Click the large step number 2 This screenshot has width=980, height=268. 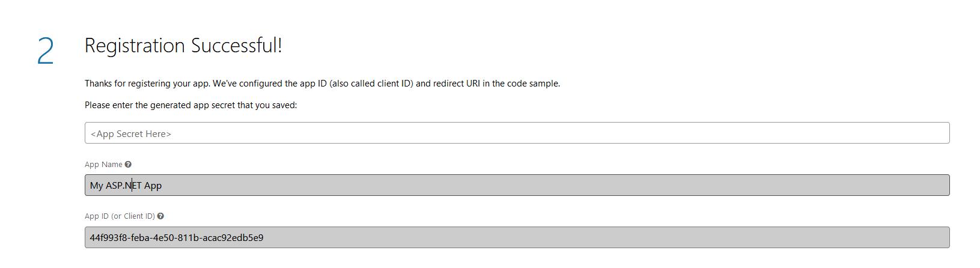click(46, 51)
